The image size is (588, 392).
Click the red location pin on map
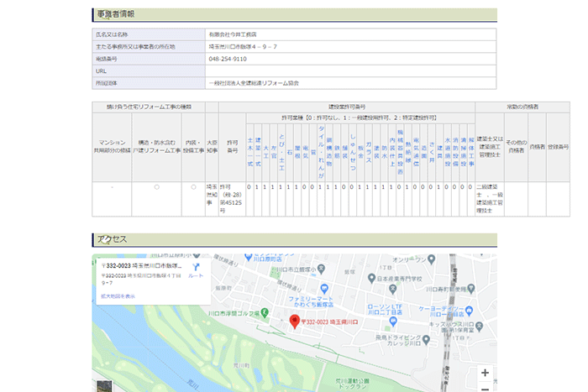tap(294, 321)
